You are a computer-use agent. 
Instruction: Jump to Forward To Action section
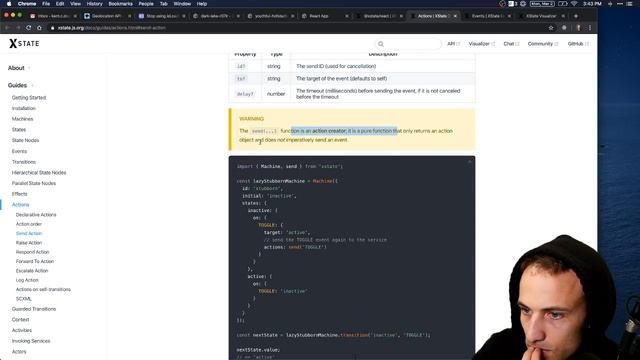[35, 261]
